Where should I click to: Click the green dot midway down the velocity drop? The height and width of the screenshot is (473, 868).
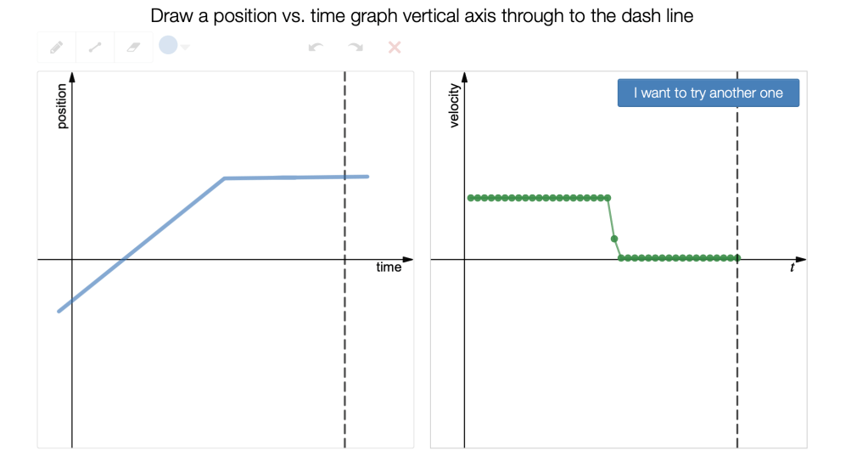(x=614, y=239)
